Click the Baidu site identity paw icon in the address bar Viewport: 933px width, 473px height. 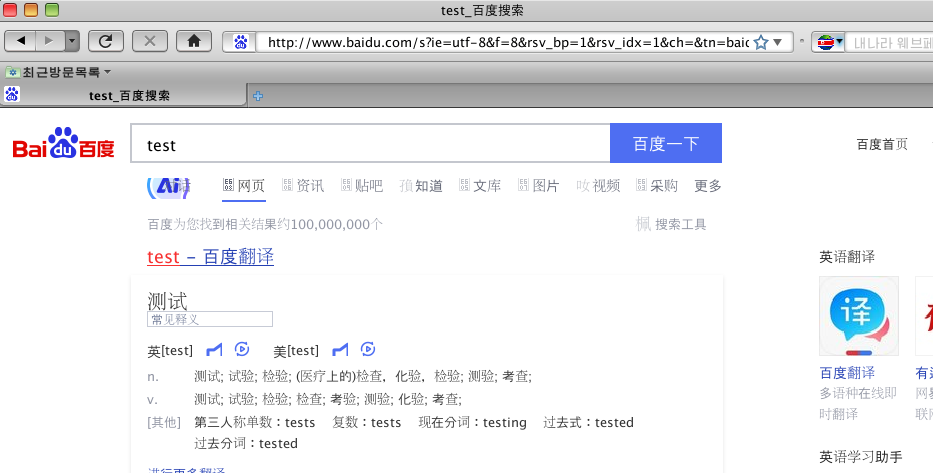(240, 42)
